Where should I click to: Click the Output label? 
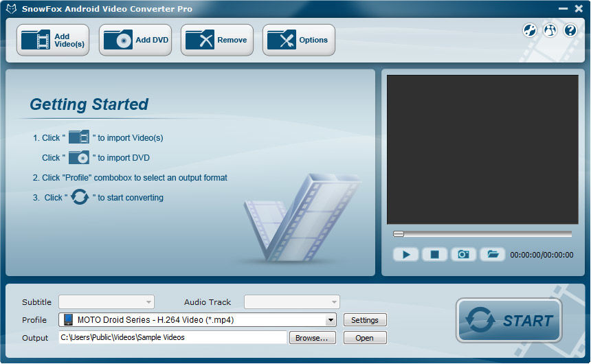(x=35, y=338)
